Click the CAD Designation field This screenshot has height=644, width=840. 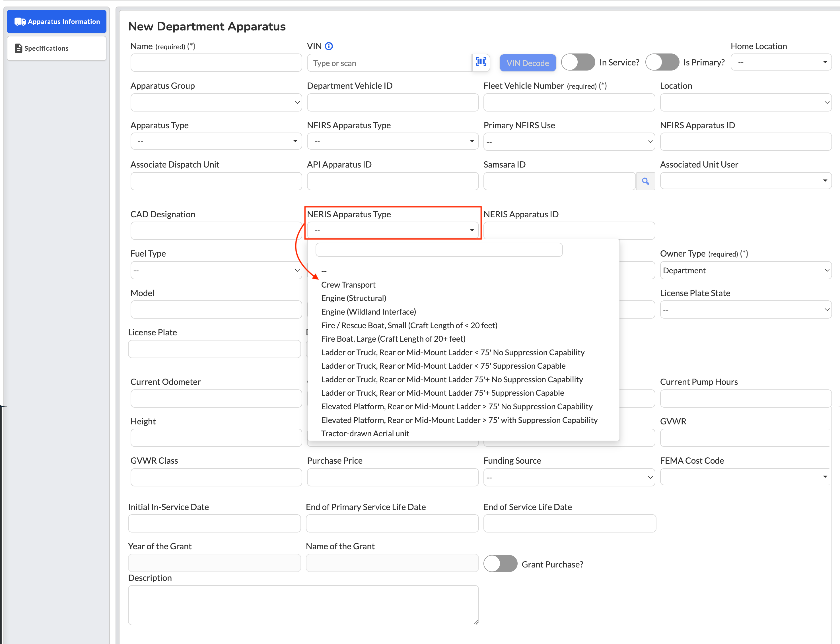coord(216,231)
